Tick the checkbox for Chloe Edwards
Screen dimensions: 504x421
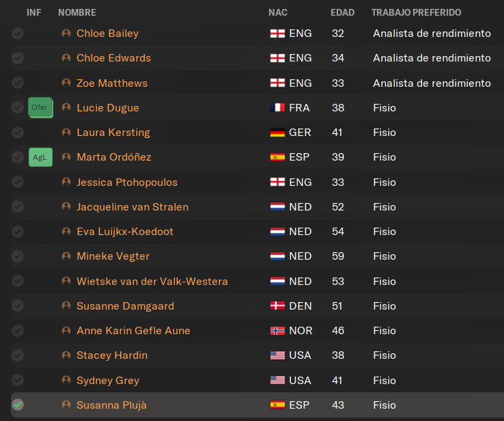point(18,58)
